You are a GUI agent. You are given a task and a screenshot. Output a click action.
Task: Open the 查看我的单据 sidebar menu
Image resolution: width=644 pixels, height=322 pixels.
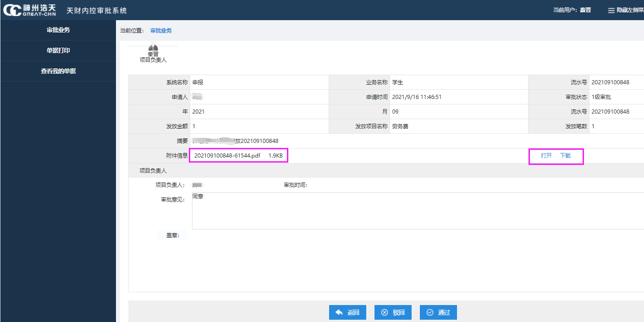click(x=58, y=71)
